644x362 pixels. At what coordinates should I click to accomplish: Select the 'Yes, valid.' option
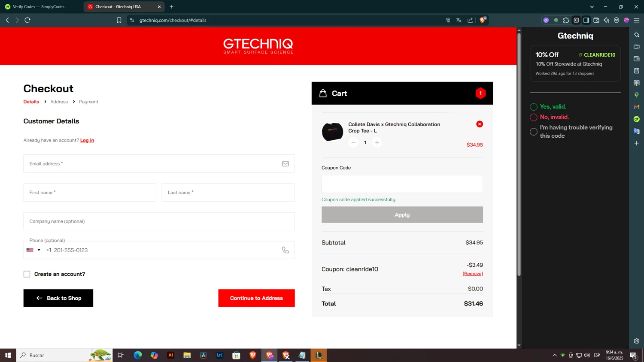[534, 107]
